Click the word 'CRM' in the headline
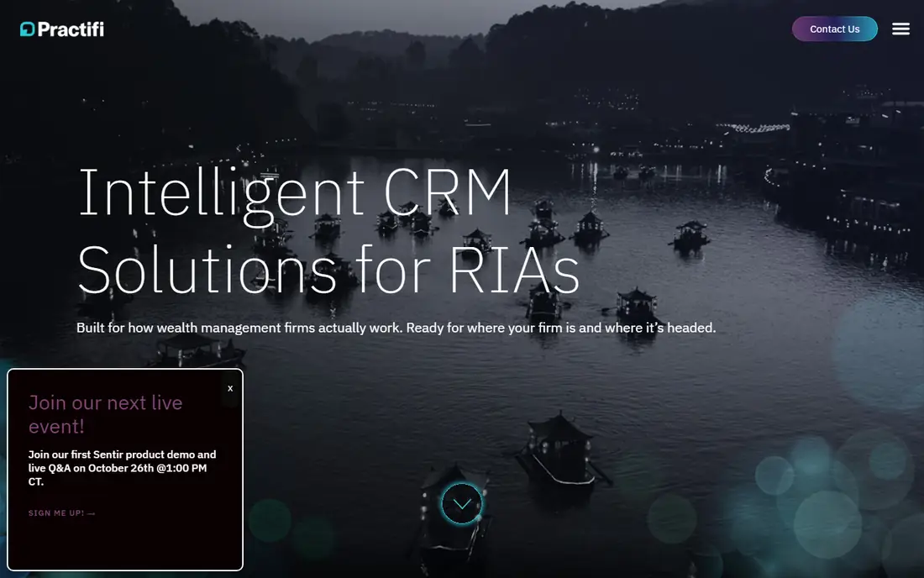This screenshot has height=578, width=924. click(447, 192)
